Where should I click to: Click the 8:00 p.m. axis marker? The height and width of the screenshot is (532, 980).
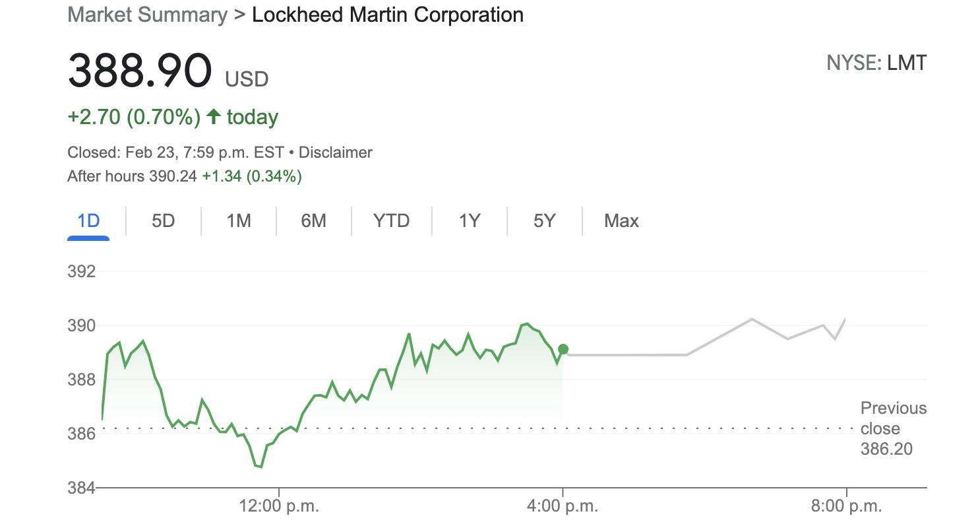pyautogui.click(x=846, y=506)
